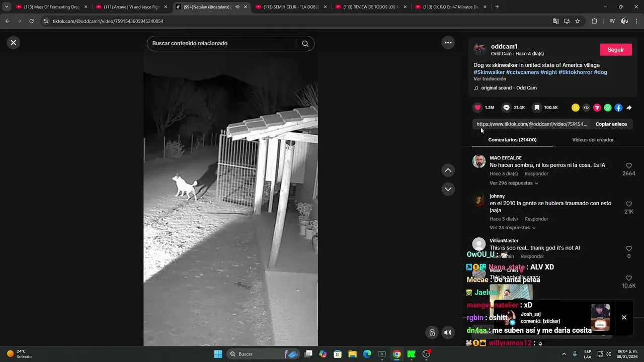Open the Extensions puzzle icon

click(595, 21)
